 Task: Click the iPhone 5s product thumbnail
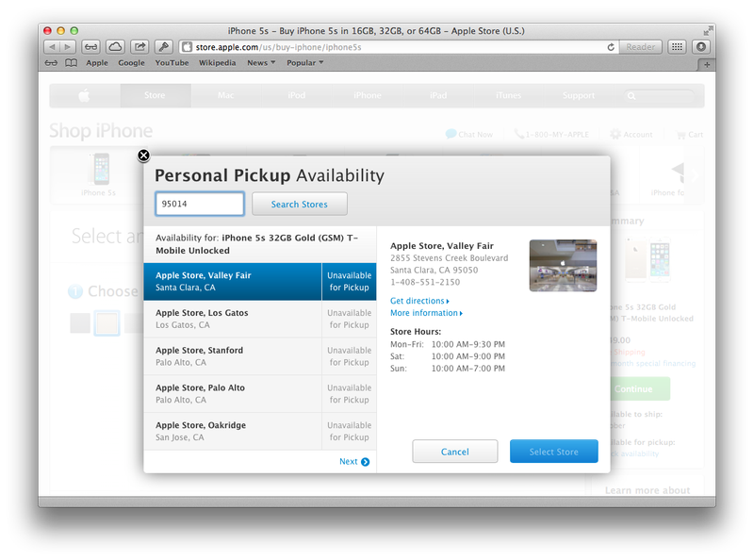coord(100,174)
